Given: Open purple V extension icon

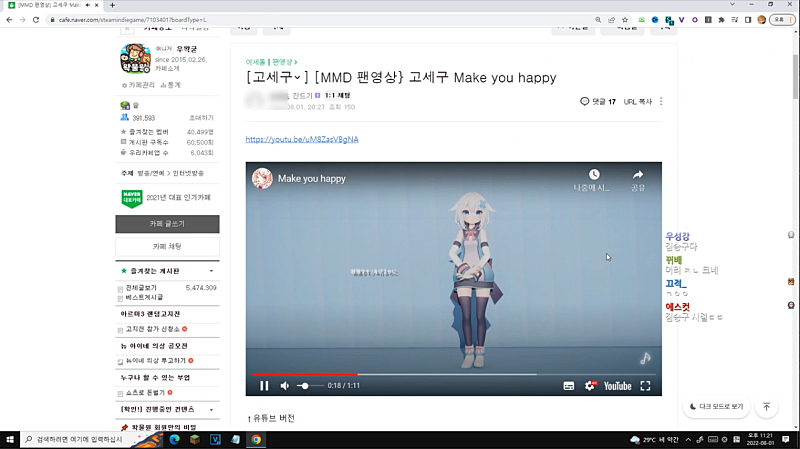Looking at the screenshot, I should tap(682, 20).
